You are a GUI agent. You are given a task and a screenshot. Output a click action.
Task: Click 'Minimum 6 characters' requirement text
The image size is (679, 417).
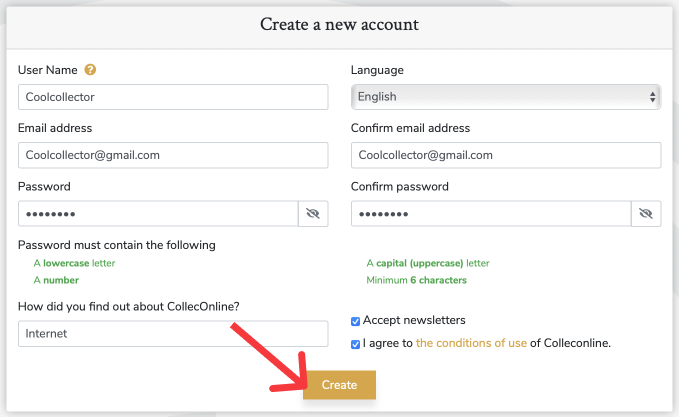(417, 280)
